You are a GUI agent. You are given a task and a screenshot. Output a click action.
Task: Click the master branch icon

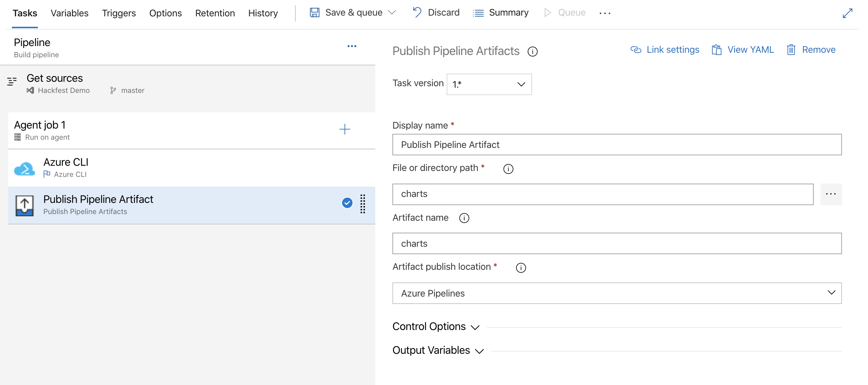point(113,90)
